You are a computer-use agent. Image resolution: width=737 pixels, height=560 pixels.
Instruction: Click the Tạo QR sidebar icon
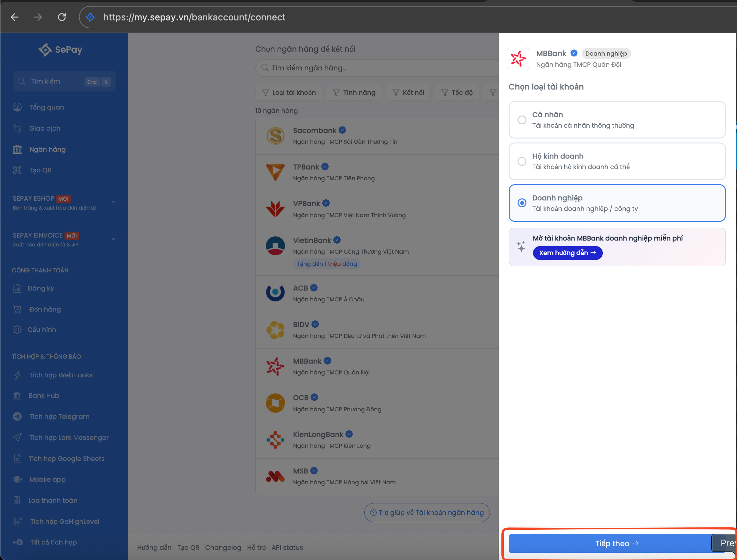pos(17,170)
